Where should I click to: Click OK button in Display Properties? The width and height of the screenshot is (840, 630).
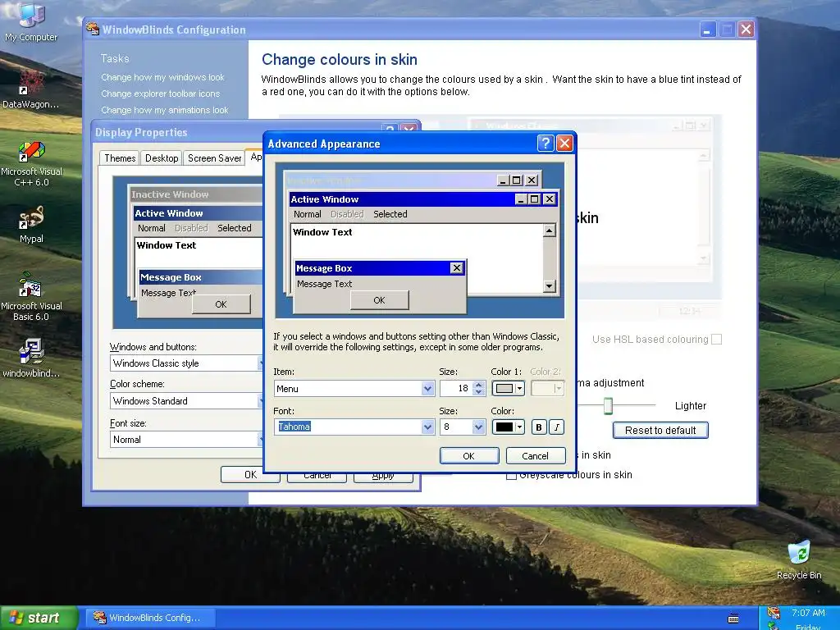[x=250, y=475]
